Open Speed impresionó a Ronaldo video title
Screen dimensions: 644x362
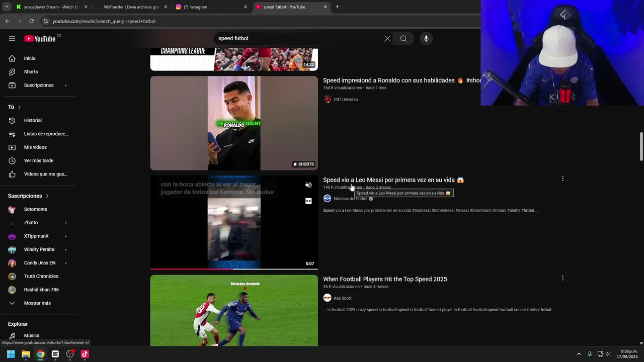click(401, 80)
